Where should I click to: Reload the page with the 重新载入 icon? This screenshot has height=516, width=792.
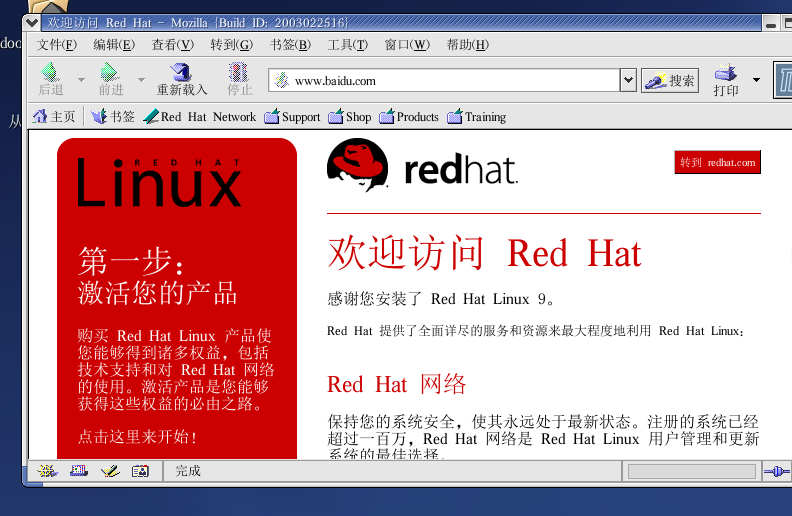tap(180, 73)
